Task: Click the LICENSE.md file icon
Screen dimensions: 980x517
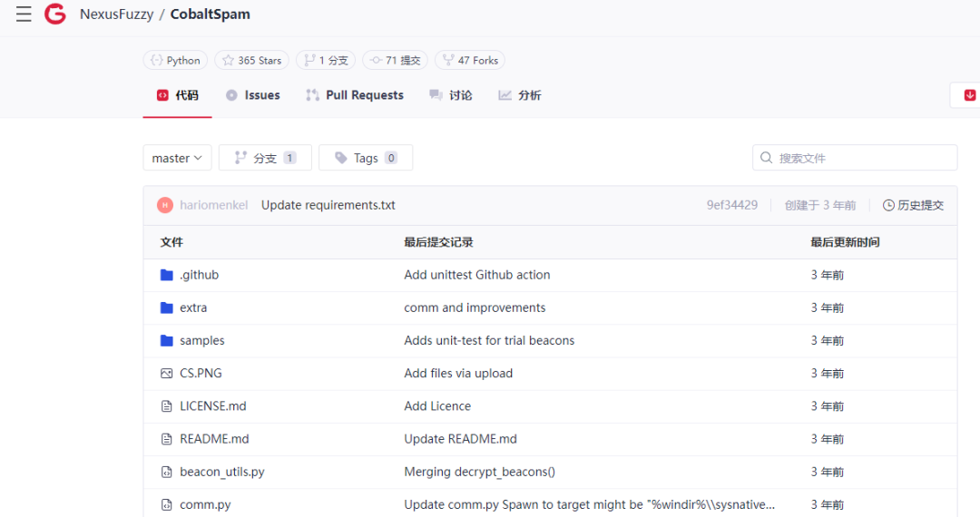Action: 166,405
